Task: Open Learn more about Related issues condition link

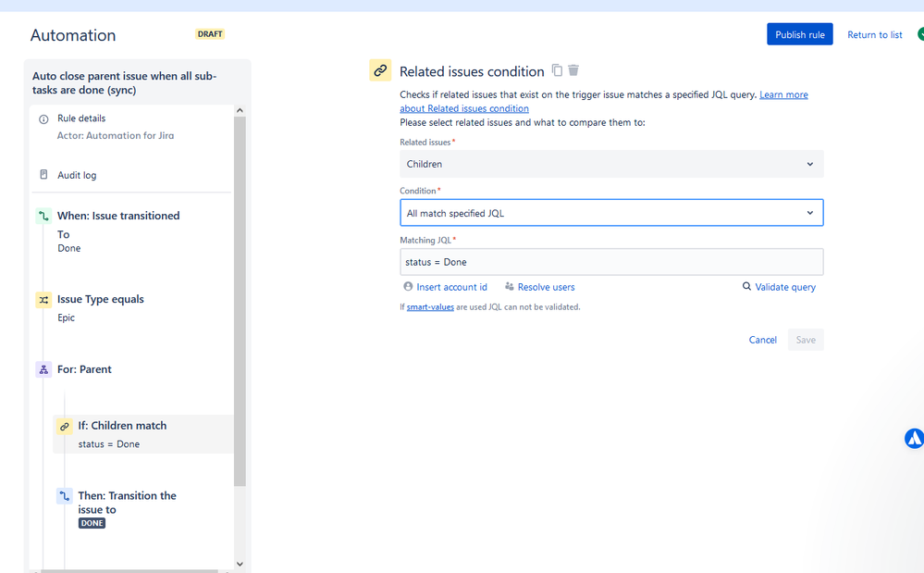Action: (x=783, y=95)
